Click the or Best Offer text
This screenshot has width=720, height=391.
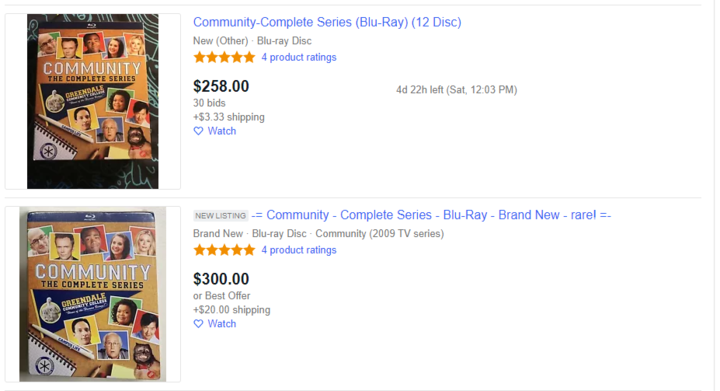221,296
